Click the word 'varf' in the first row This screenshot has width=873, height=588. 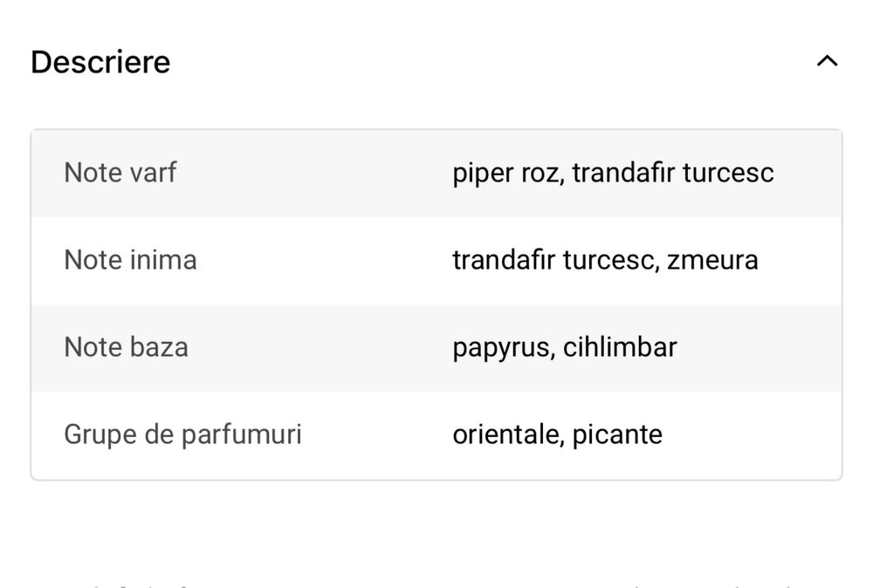153,173
